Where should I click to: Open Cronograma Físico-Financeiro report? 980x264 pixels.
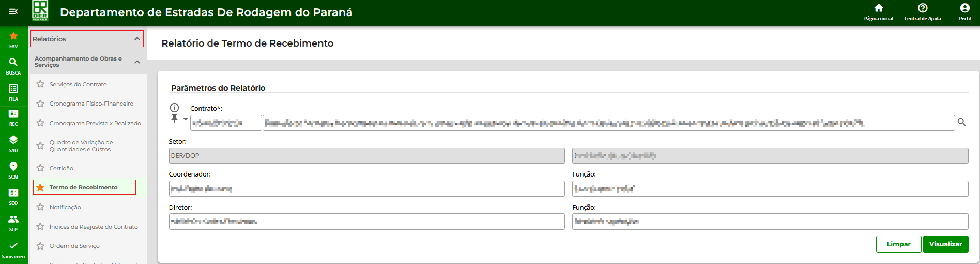coord(91,104)
